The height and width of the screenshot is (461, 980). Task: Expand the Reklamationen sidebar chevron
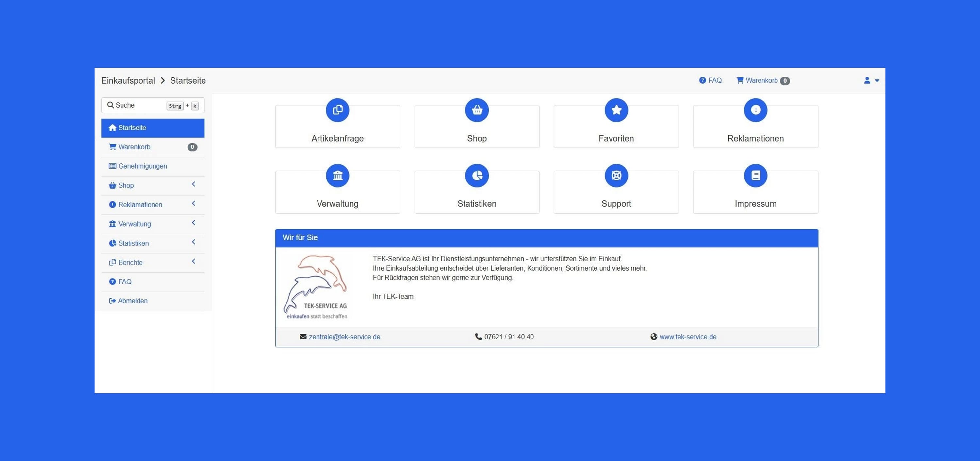coord(193,204)
